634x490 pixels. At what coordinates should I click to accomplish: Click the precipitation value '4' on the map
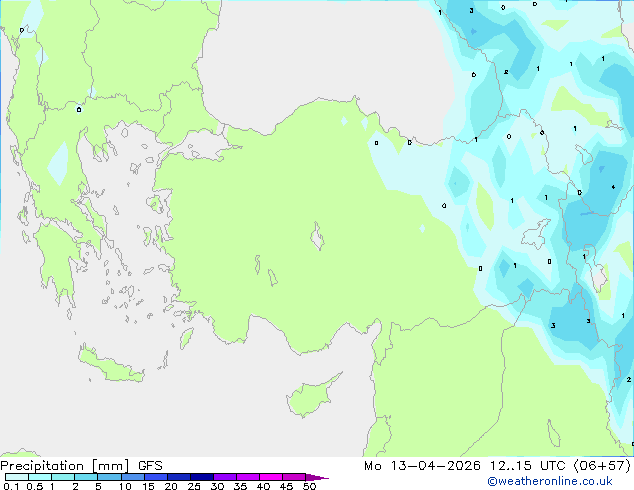pyautogui.click(x=613, y=187)
